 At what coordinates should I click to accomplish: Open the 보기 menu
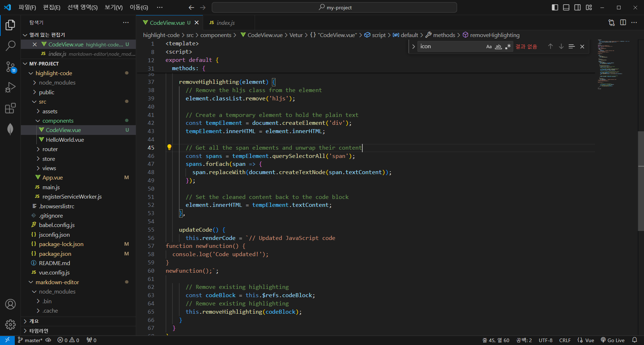(x=113, y=7)
